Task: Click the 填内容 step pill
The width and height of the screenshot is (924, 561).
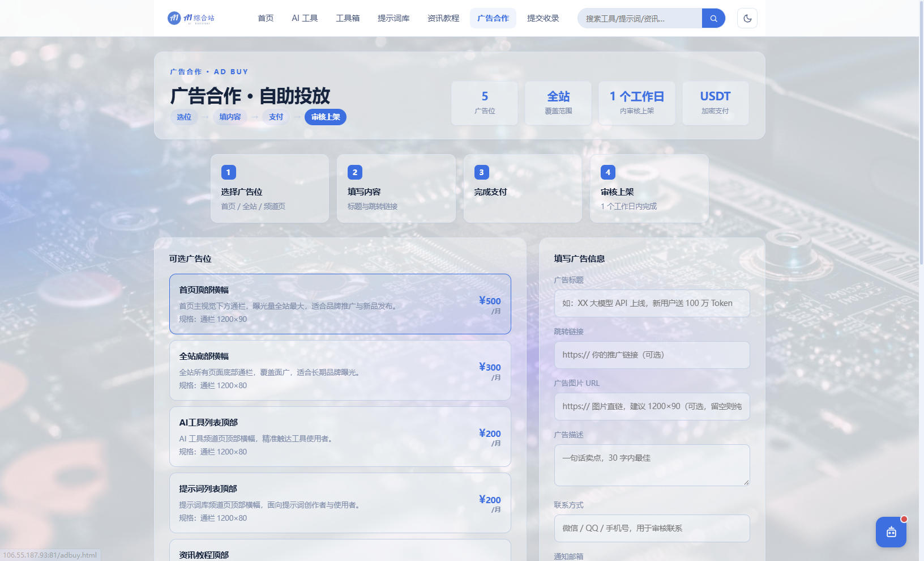Action: [230, 117]
